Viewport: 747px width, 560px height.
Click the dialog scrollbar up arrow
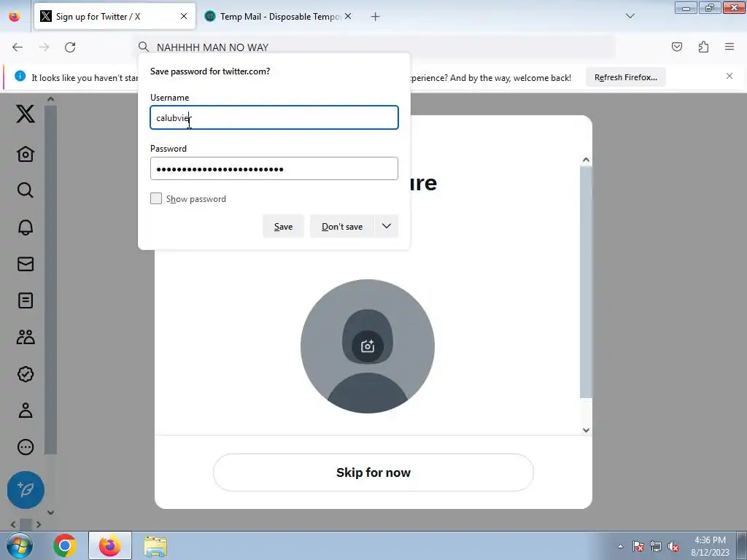point(586,160)
